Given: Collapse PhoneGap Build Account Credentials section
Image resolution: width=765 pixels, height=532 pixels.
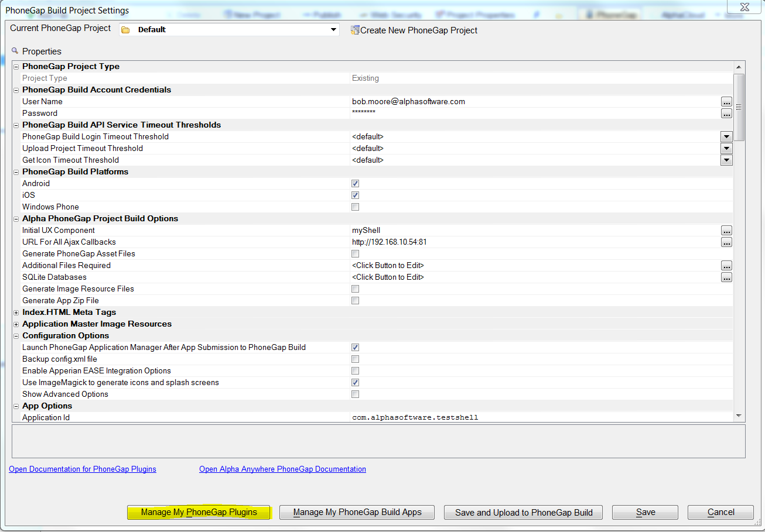Looking at the screenshot, I should coord(16,90).
